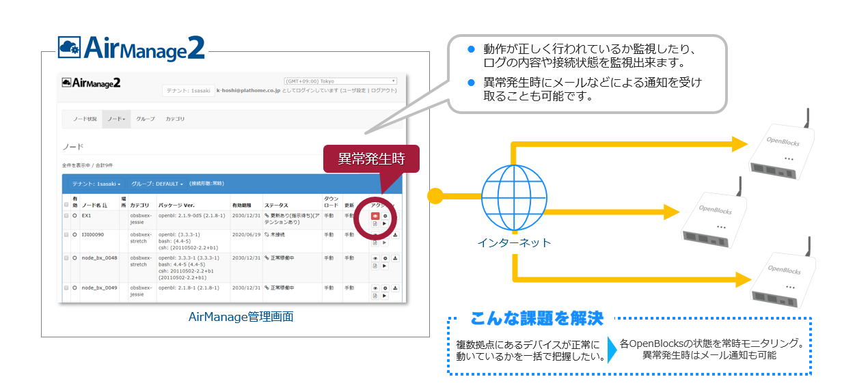This screenshot has width=868, height=392.
Task: Click openbl: 2.1.9-0d5 package cell of EX1
Action: coord(192,215)
